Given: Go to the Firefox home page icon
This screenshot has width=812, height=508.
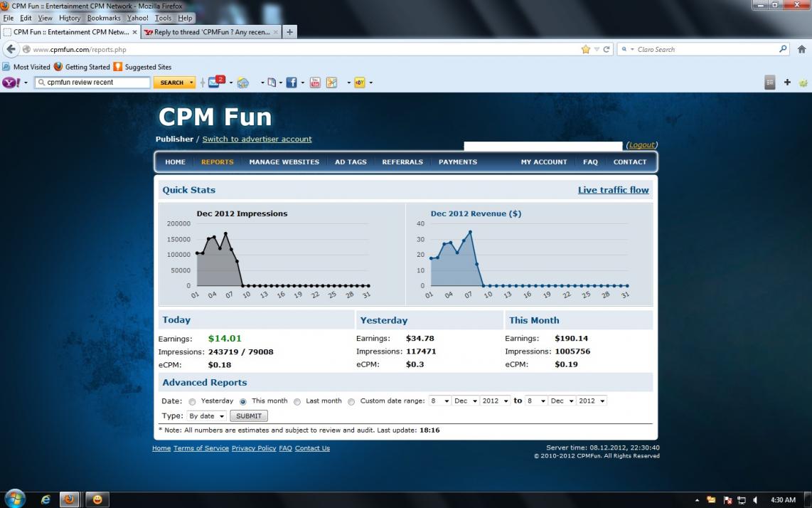Looking at the screenshot, I should point(801,49).
